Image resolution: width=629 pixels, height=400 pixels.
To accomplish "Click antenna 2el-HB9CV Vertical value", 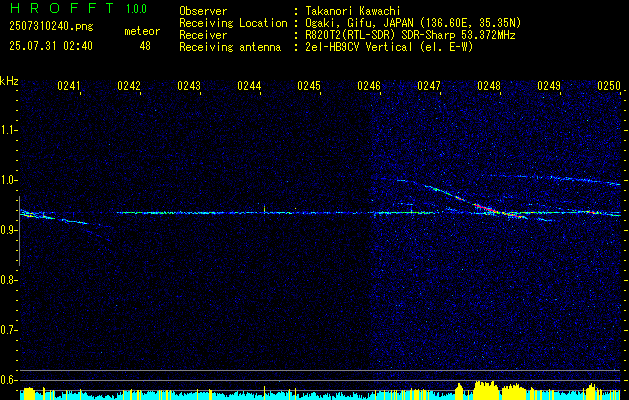I will point(388,47).
